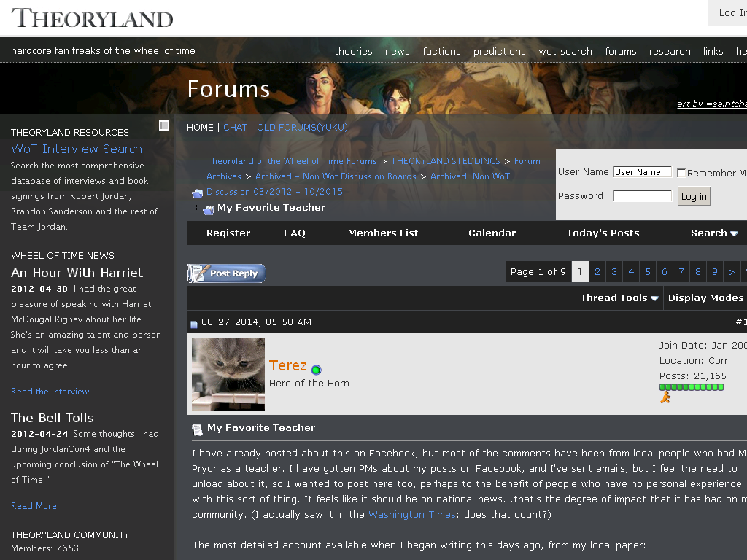The width and height of the screenshot is (747, 560).
Task: Click the post status icon next to 08-27-2014 date
Action: click(x=194, y=324)
